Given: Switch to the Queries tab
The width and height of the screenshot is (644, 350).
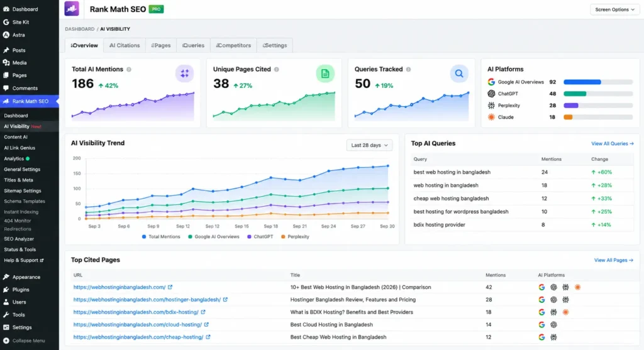Looking at the screenshot, I should [194, 45].
